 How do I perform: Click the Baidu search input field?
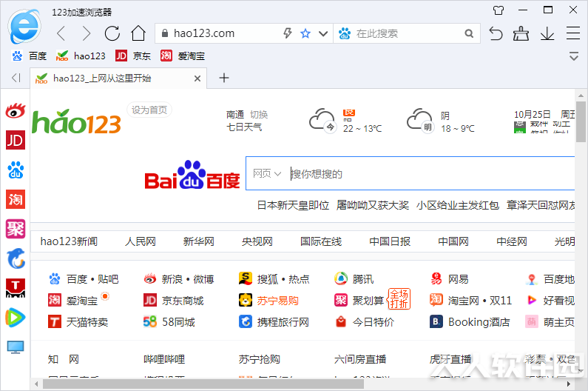pos(431,174)
